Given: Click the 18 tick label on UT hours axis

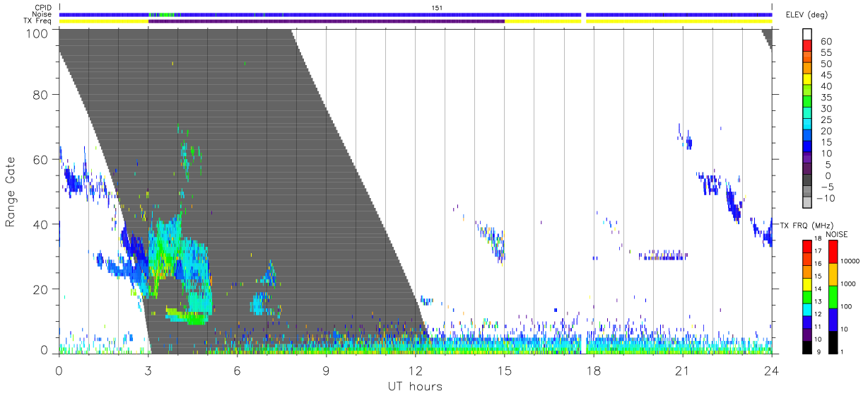Looking at the screenshot, I should pos(594,371).
